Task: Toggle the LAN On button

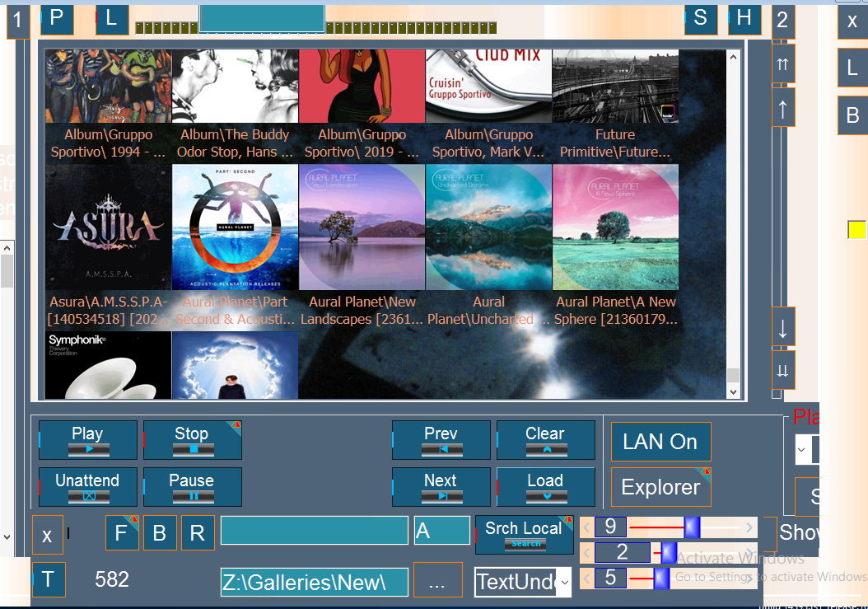Action: tap(661, 442)
